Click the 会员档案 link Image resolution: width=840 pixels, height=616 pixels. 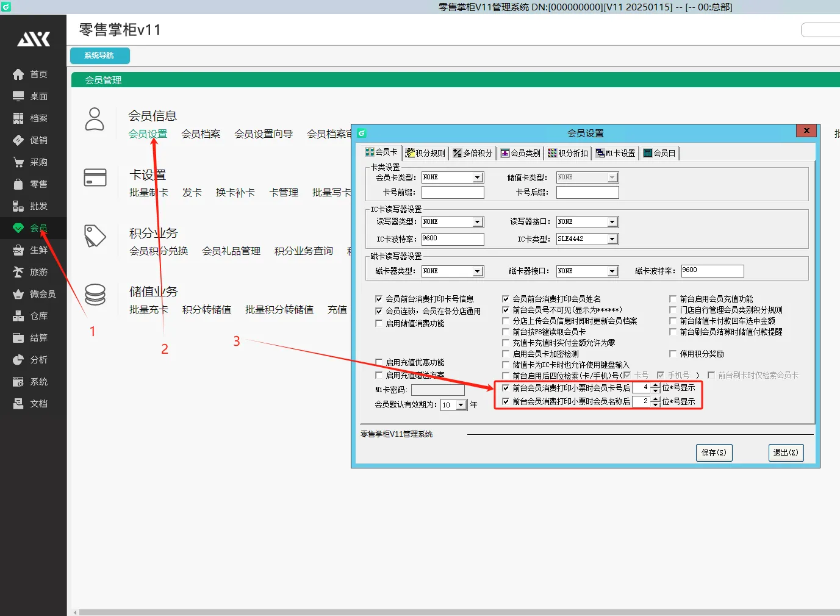(201, 134)
